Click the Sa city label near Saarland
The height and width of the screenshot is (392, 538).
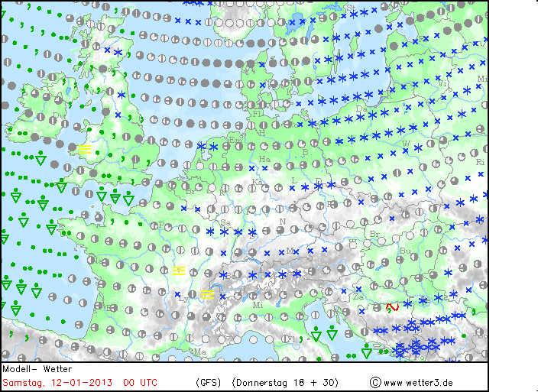[x=225, y=223]
